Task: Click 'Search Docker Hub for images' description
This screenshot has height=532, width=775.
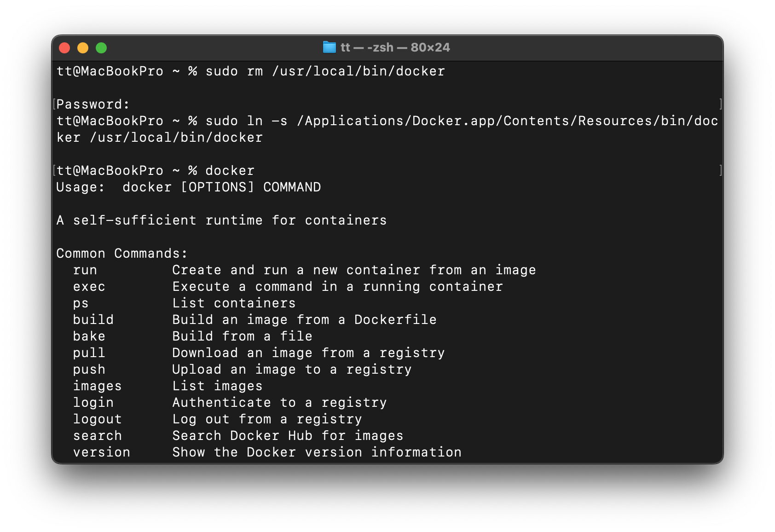Action: tap(288, 436)
